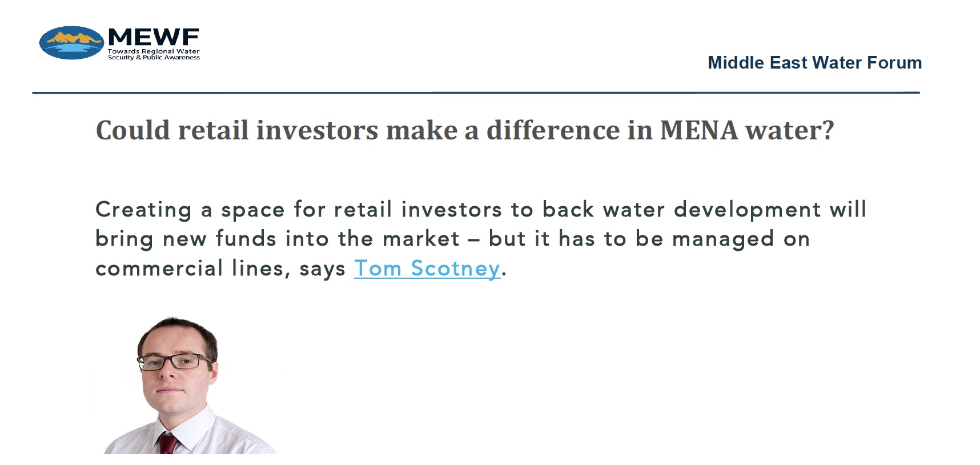The height and width of the screenshot is (465, 980).
Task: Click the red tie in the portrait
Action: tap(168, 443)
